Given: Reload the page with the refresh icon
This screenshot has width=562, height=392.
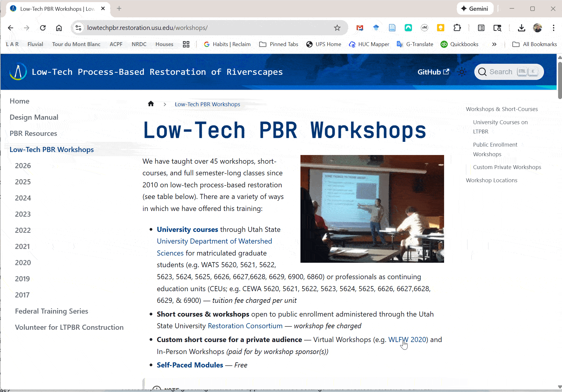Looking at the screenshot, I should [43, 28].
